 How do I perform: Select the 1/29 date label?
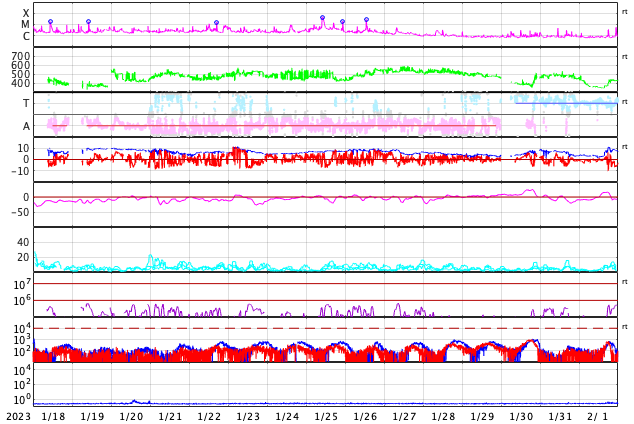click(x=482, y=416)
